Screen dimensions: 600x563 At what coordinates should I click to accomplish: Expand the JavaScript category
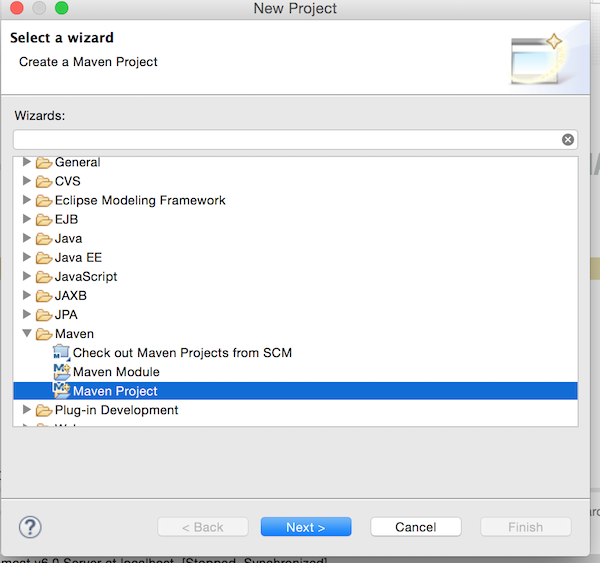[x=26, y=276]
